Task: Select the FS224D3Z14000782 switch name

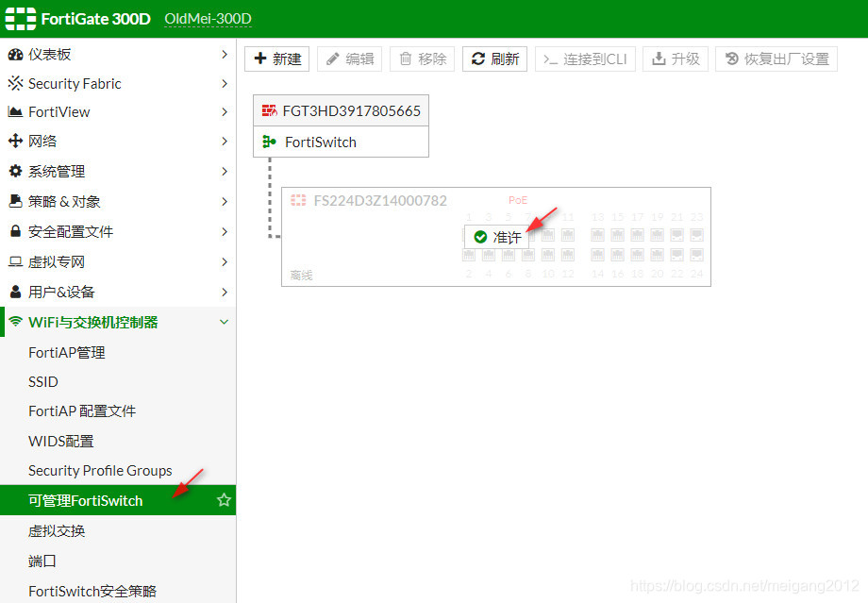Action: (380, 200)
